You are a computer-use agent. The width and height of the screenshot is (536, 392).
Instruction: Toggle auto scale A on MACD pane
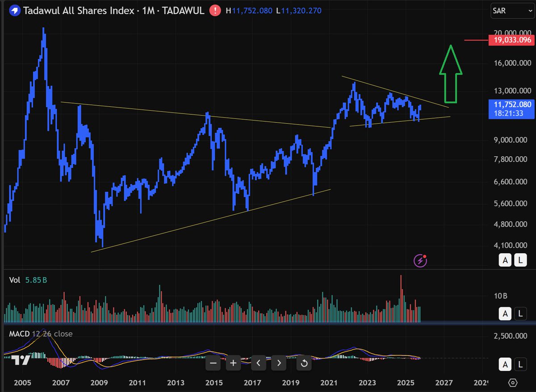pos(505,365)
